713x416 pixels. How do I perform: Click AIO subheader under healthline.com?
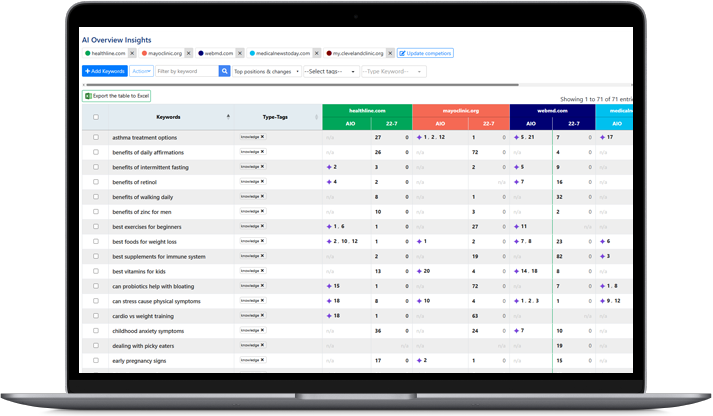pos(347,123)
